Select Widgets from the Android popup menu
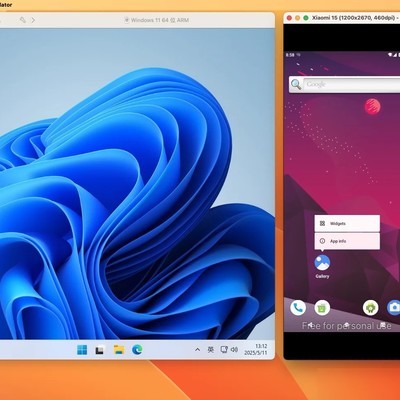 347,223
